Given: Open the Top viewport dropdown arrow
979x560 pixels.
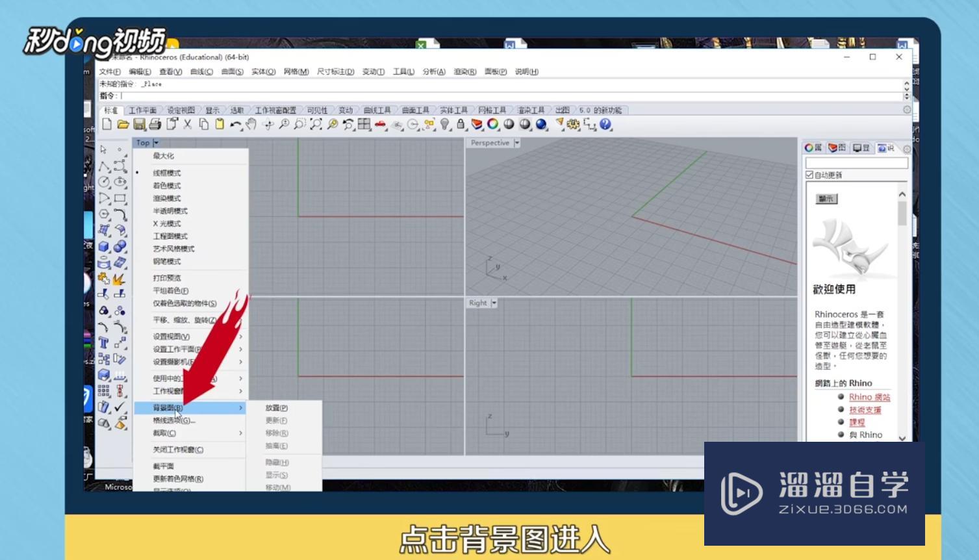Looking at the screenshot, I should point(156,143).
